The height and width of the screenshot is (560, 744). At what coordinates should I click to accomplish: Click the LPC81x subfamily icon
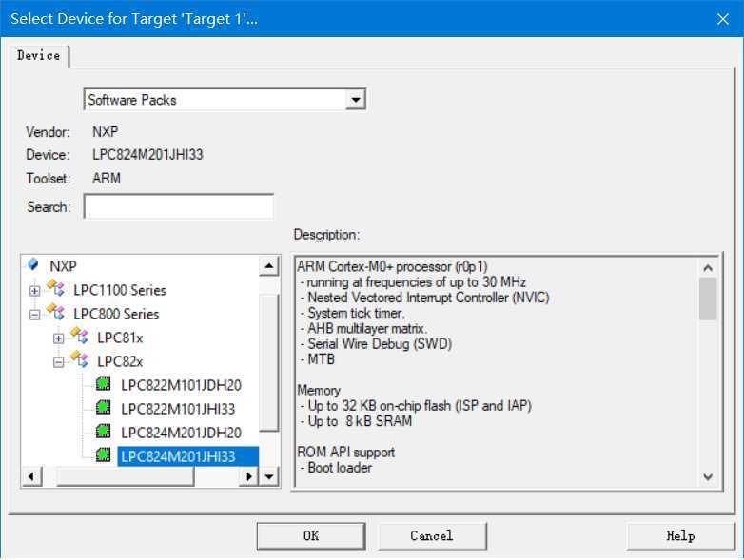(80, 336)
